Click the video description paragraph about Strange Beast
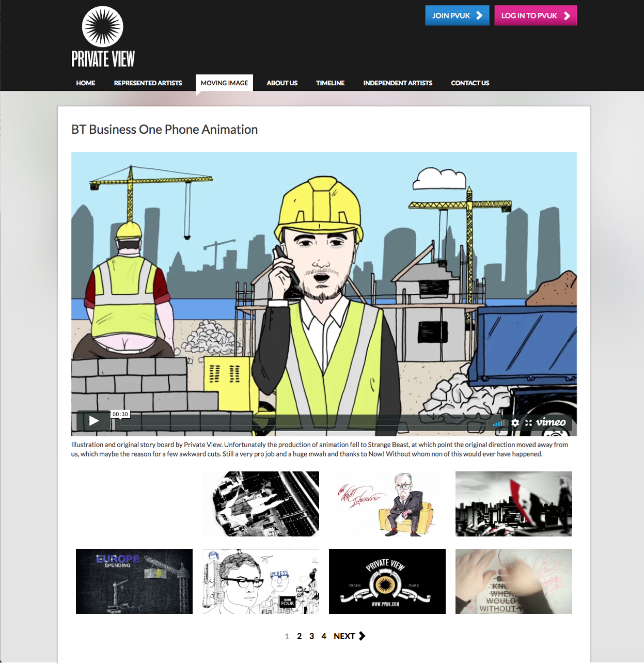 click(320, 449)
